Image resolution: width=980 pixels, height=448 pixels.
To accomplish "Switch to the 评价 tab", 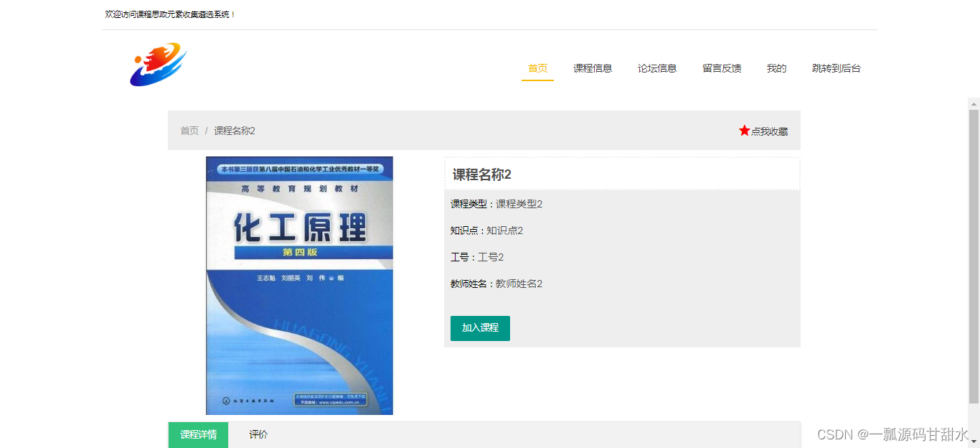I will (258, 435).
